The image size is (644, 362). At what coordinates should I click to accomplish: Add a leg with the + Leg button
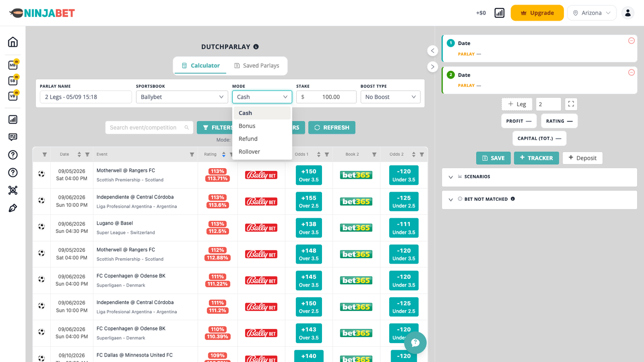click(x=517, y=104)
